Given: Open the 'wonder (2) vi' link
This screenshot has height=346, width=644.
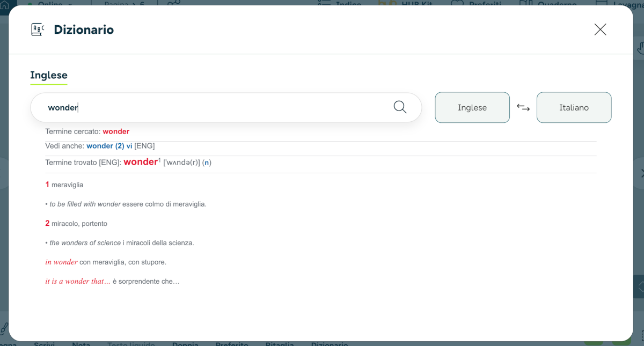Looking at the screenshot, I should point(109,146).
